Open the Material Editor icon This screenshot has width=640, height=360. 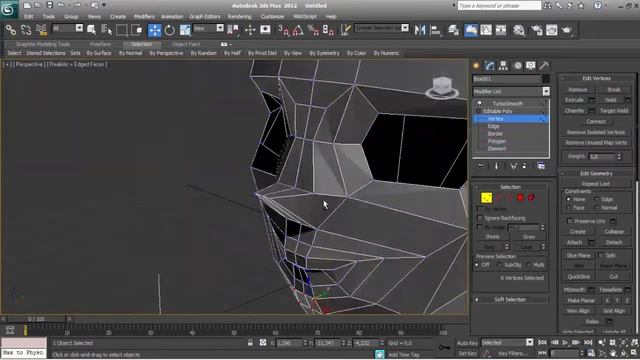[x=519, y=30]
